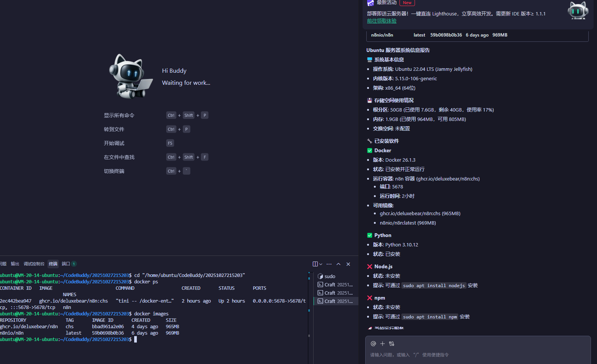Click the sudo apt install npm code snippet
Screen dimensions: 597x364
pos(430,317)
